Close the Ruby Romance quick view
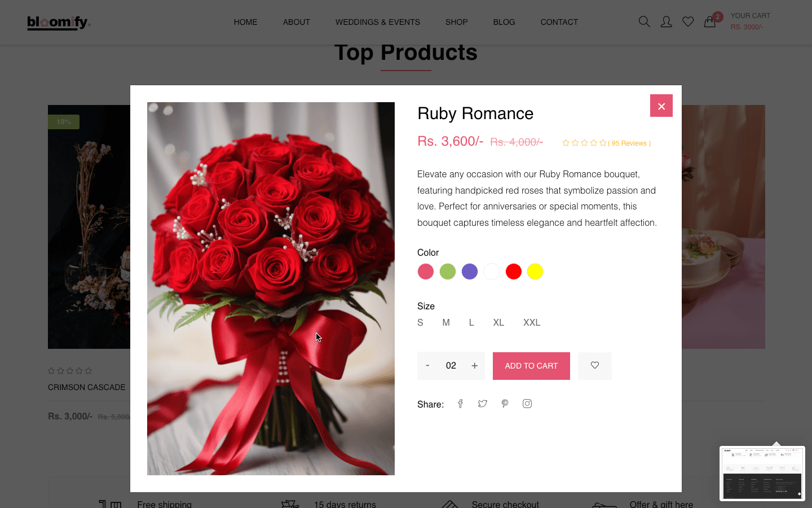Screen dimensions: 812x508 coord(661,106)
